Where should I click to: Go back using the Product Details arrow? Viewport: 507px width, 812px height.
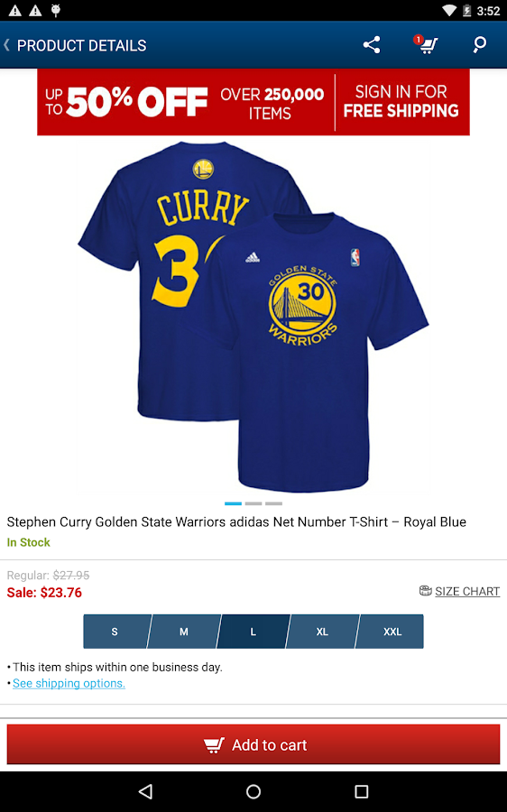click(x=6, y=45)
